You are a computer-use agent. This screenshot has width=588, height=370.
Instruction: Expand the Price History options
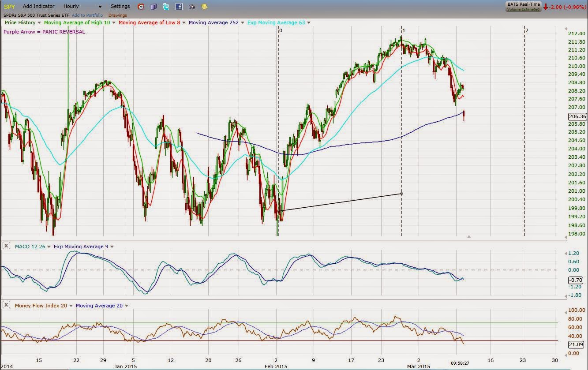pyautogui.click(x=40, y=22)
